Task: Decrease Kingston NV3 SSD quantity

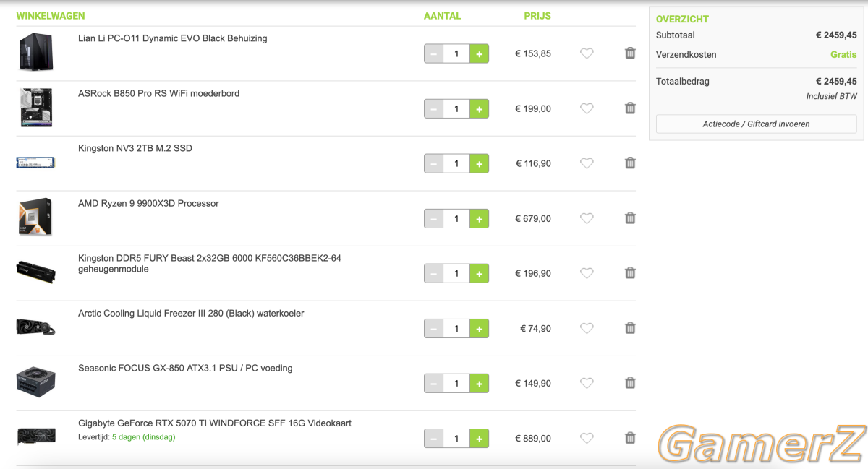Action: 433,163
